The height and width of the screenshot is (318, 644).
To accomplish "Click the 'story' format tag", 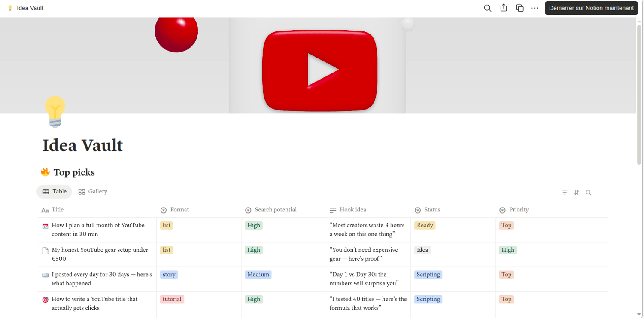I will [x=169, y=275].
